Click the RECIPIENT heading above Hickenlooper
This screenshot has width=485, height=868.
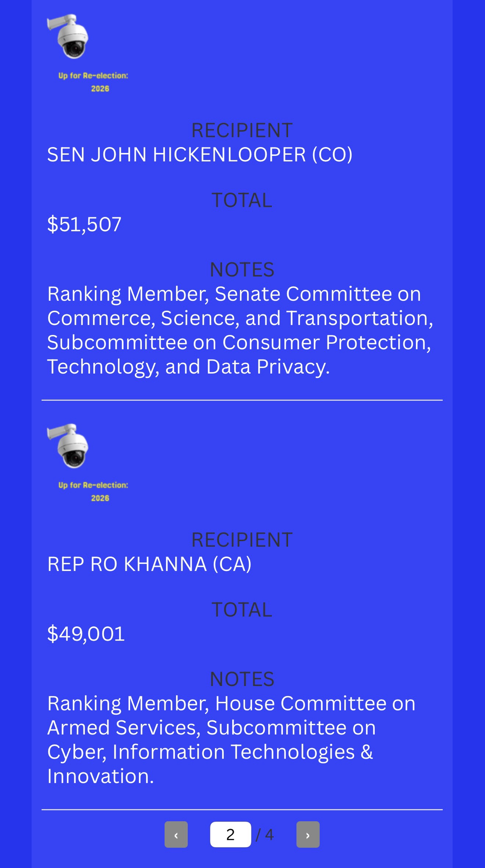click(242, 130)
